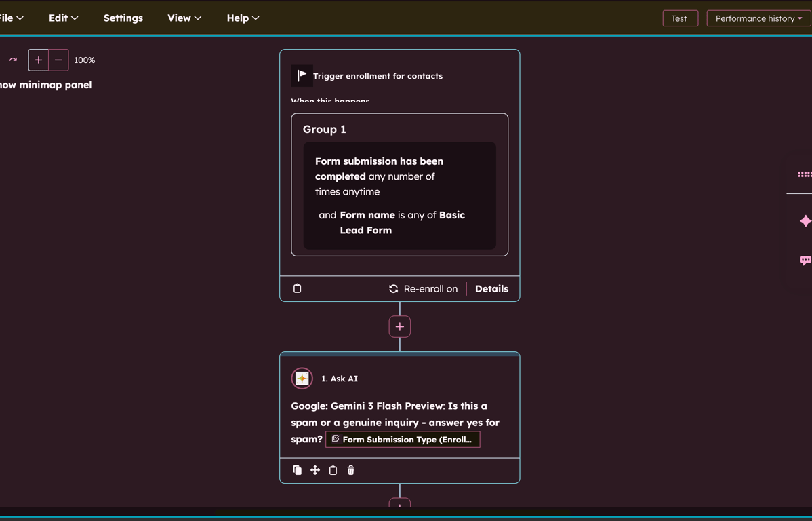Click the flag icon on the trigger card
812x521 pixels.
[302, 75]
